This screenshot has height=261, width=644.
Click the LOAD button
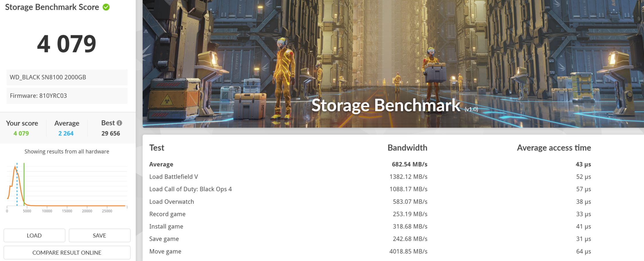[x=34, y=235]
